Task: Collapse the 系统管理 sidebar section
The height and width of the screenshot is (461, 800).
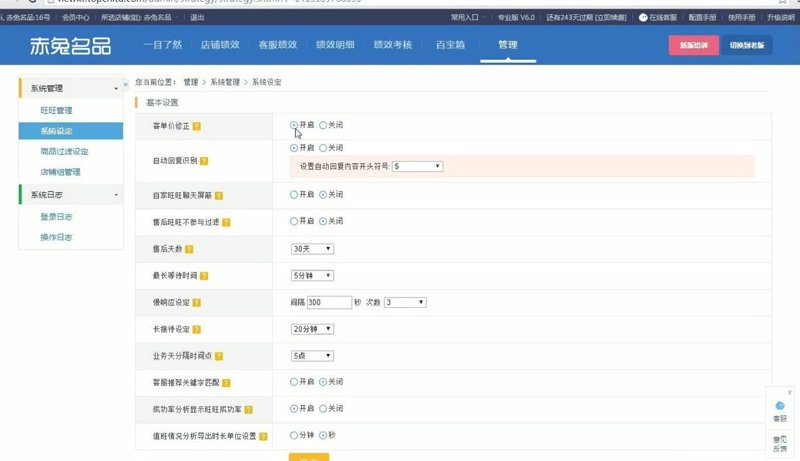Action: coord(116,89)
